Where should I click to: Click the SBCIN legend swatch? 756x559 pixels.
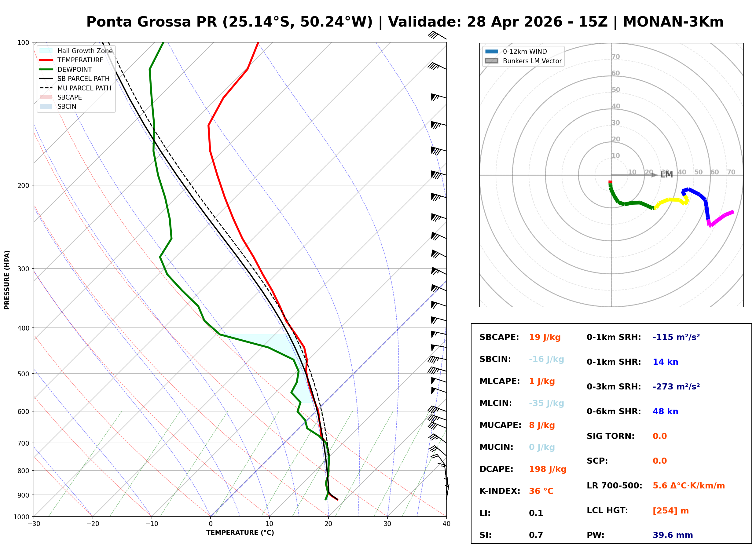pyautogui.click(x=46, y=106)
